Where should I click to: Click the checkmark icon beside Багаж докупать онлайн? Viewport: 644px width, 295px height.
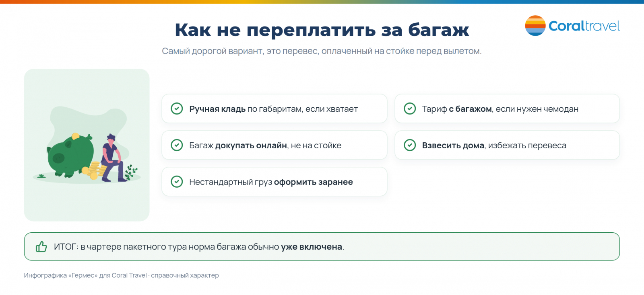coord(177,145)
